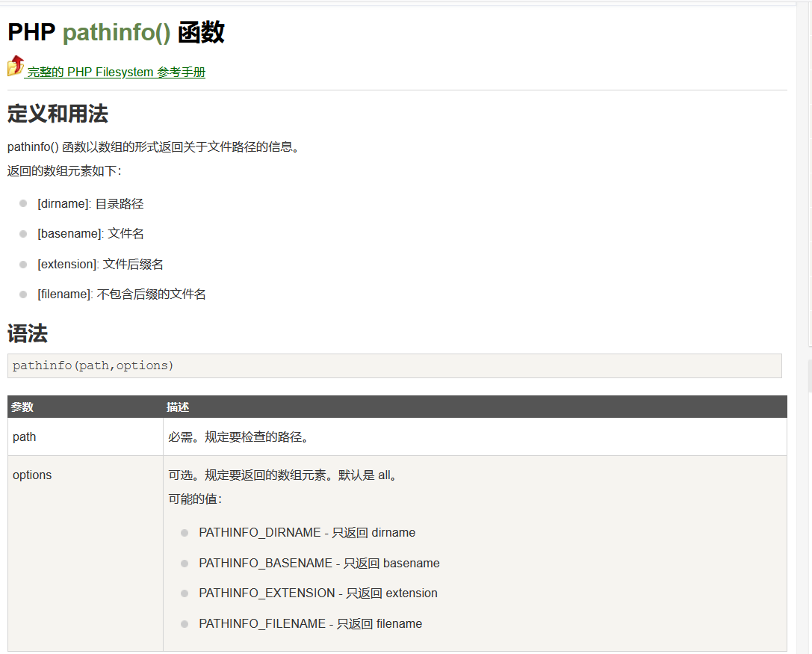Click the folder arrow icon beside reference link
The width and height of the screenshot is (812, 654).
(x=16, y=67)
